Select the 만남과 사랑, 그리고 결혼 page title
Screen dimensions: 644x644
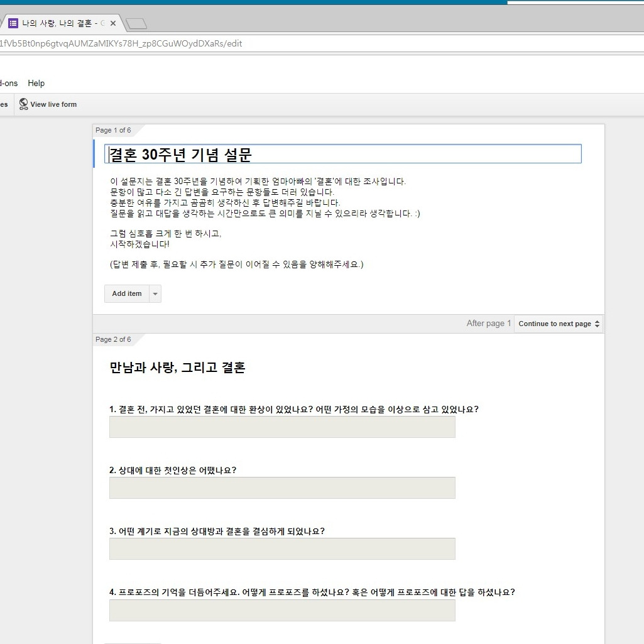tap(177, 367)
